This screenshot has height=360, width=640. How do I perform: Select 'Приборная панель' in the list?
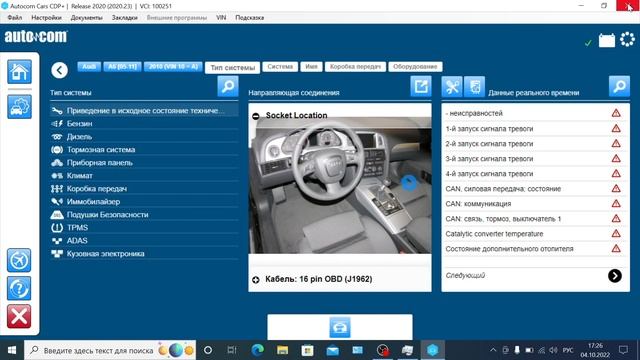tap(144, 162)
